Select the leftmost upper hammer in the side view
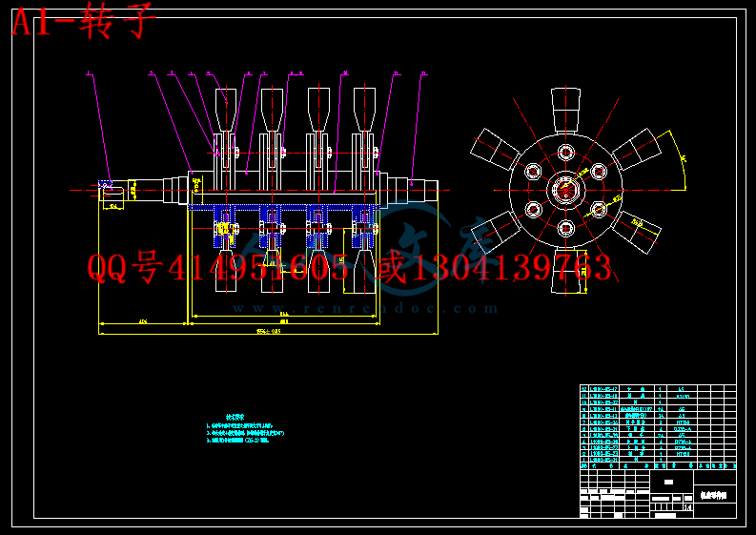The width and height of the screenshot is (756, 535). pyautogui.click(x=226, y=110)
